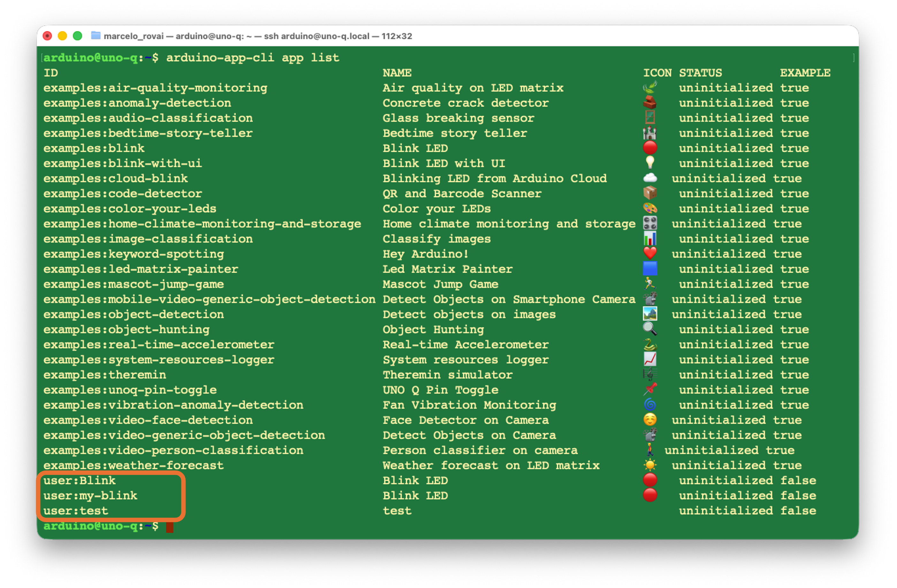Click the 'examples:anomaly-detection' ID
897x588 pixels.
[x=137, y=103]
